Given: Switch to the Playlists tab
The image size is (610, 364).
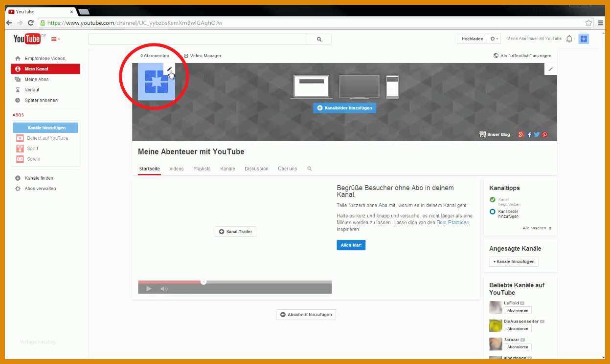Looking at the screenshot, I should coord(202,169).
